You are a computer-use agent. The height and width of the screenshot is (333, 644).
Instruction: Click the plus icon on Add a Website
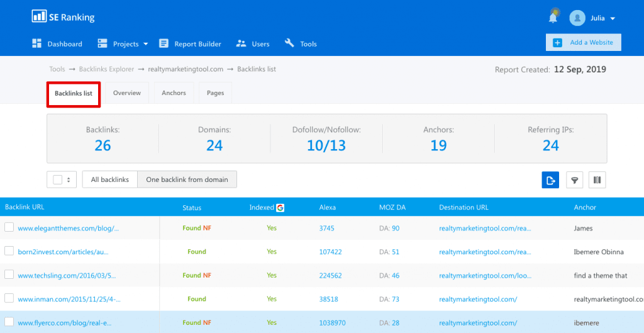click(x=557, y=43)
